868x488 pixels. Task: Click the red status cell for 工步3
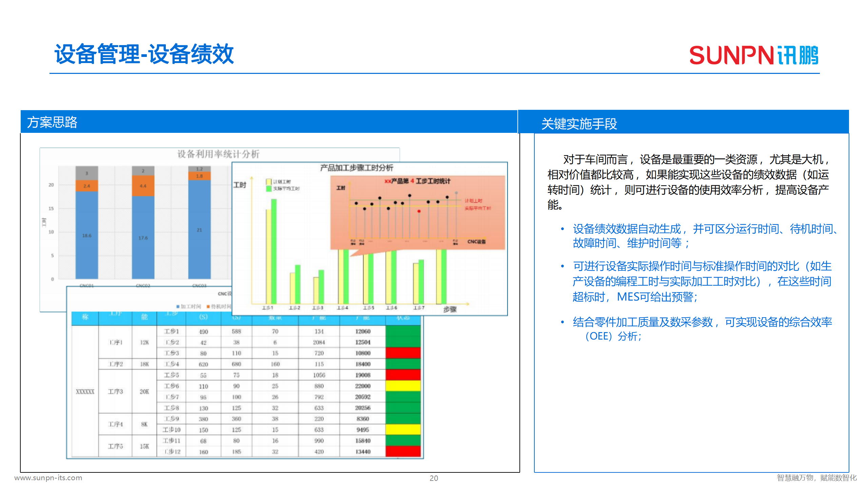pos(403,353)
